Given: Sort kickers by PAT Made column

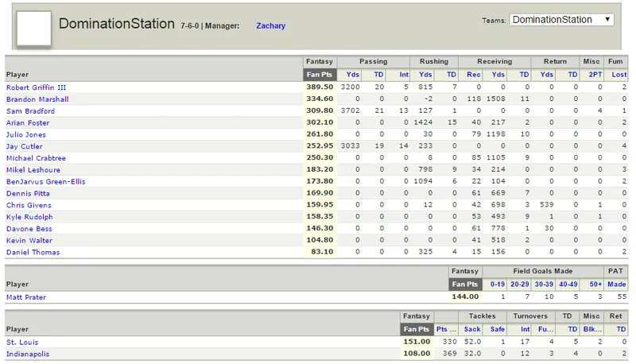Looking at the screenshot, I should click(x=617, y=285).
